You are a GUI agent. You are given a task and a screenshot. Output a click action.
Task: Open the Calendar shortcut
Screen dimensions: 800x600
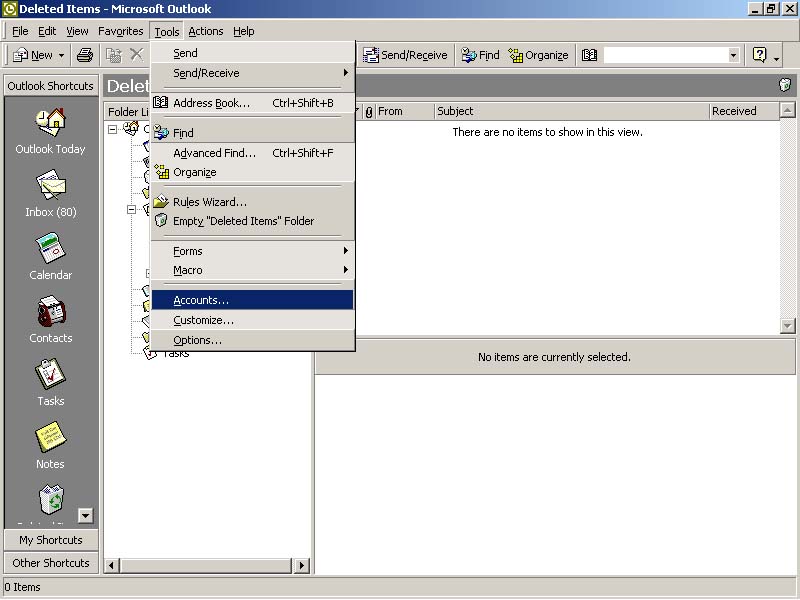(51, 257)
